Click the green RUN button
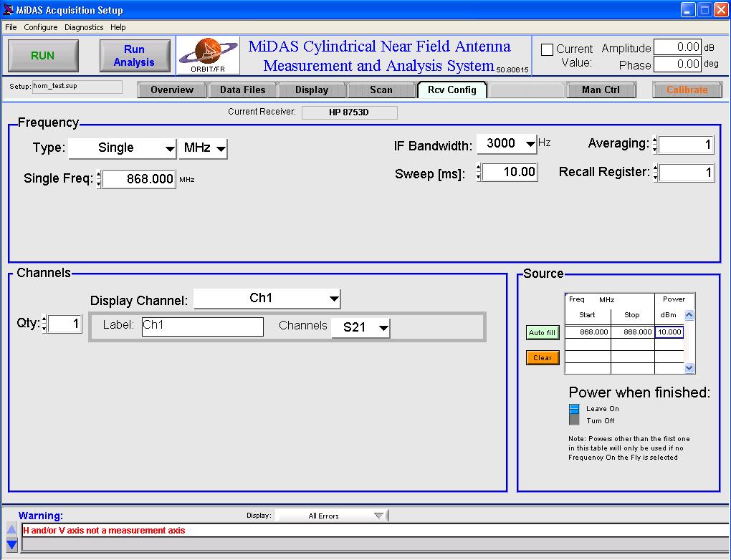Viewport: 731px width, 560px height. point(43,55)
